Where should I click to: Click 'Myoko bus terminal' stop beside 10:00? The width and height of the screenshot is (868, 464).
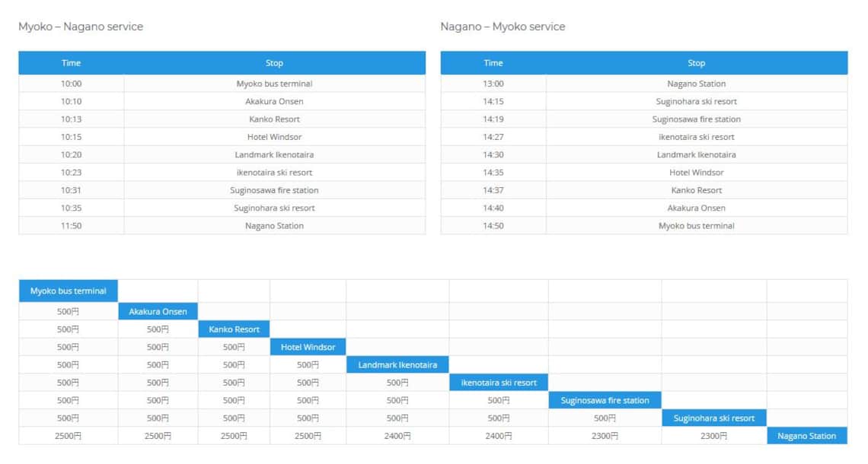(275, 84)
